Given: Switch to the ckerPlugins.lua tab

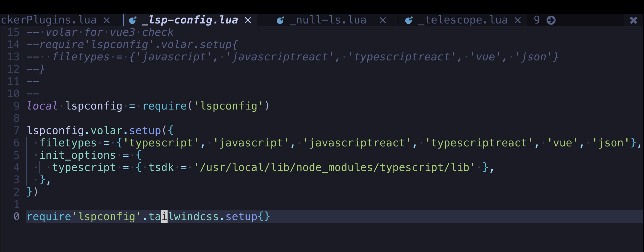Looking at the screenshot, I should pos(48,20).
